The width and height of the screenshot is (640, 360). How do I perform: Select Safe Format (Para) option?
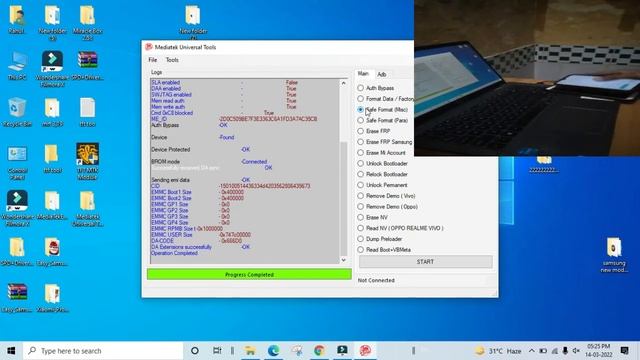[x=382, y=120]
